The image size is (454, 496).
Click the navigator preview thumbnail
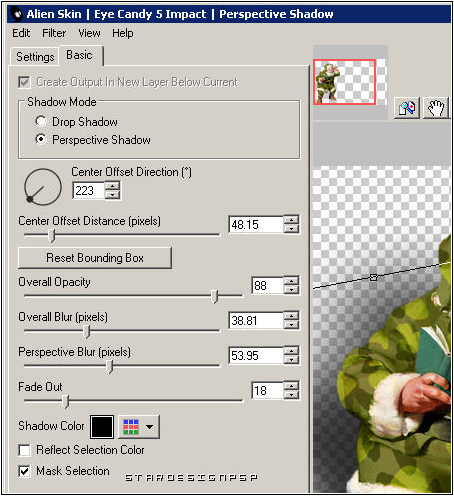tap(345, 82)
